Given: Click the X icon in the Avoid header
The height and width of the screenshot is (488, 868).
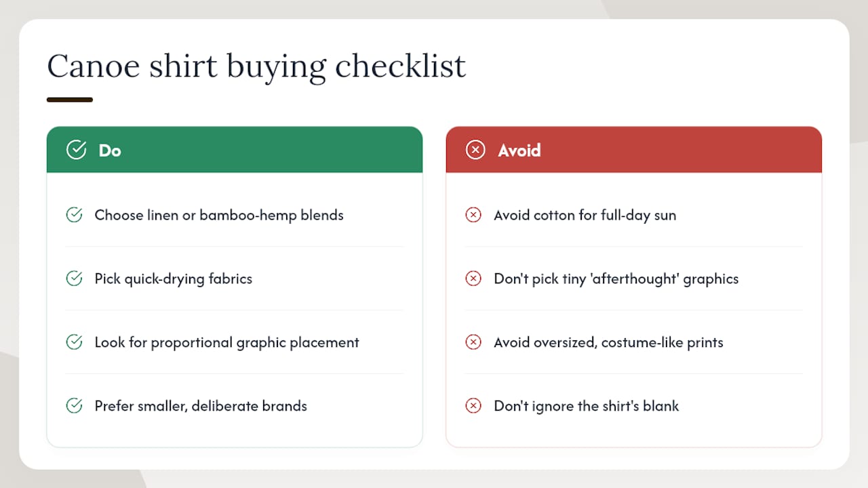Looking at the screenshot, I should [x=475, y=150].
